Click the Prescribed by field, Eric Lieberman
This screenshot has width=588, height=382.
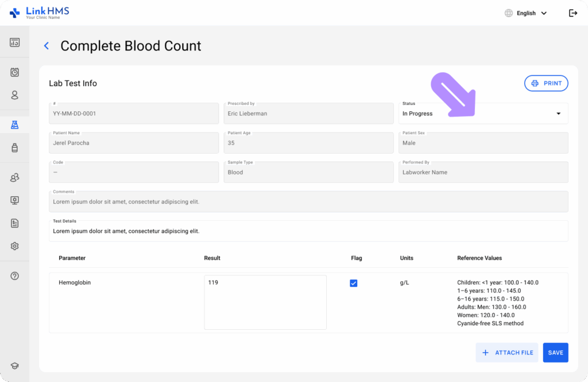[x=308, y=113]
